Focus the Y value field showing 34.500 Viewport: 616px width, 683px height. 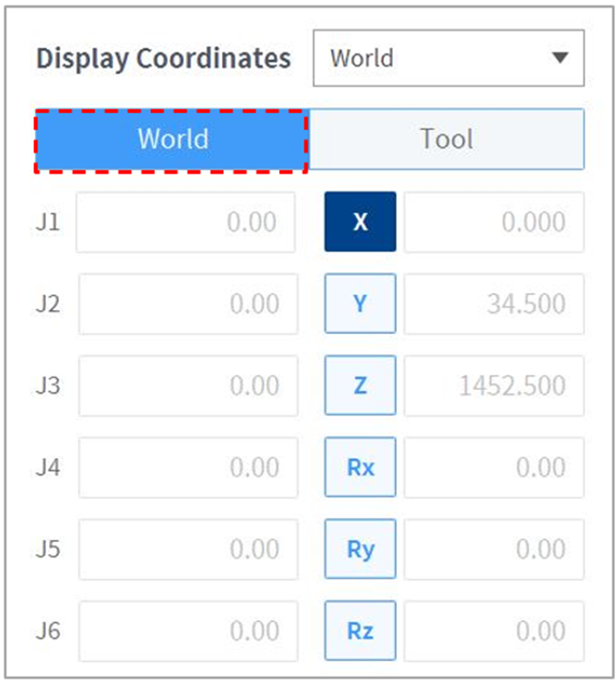pyautogui.click(x=494, y=304)
